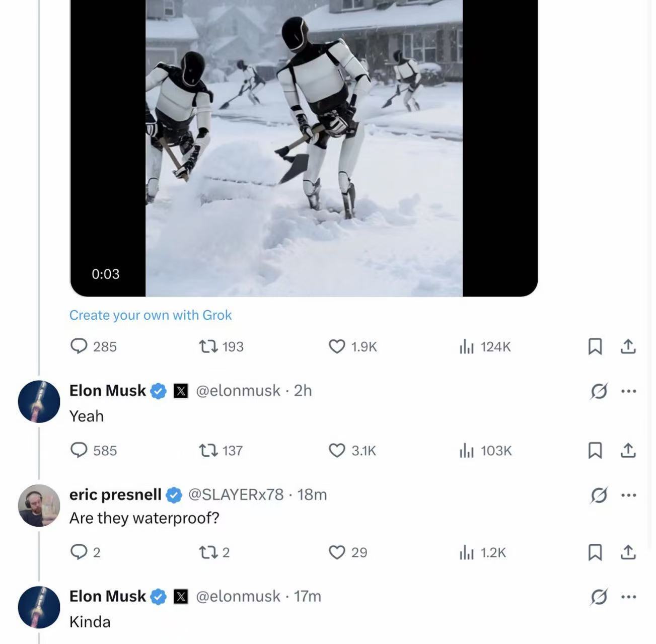Like Elon Musk's "Yeah" reply
The image size is (656, 644).
point(337,450)
